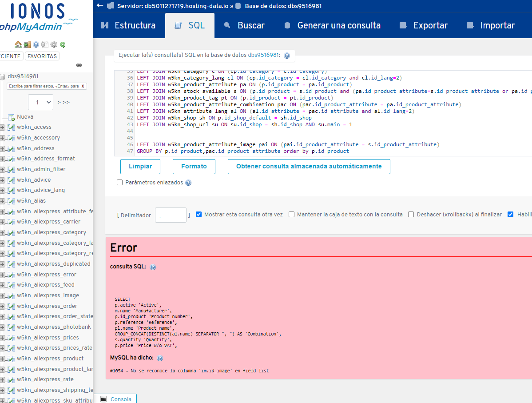Click the Consola window icon
The image size is (532, 403).
(104, 399)
